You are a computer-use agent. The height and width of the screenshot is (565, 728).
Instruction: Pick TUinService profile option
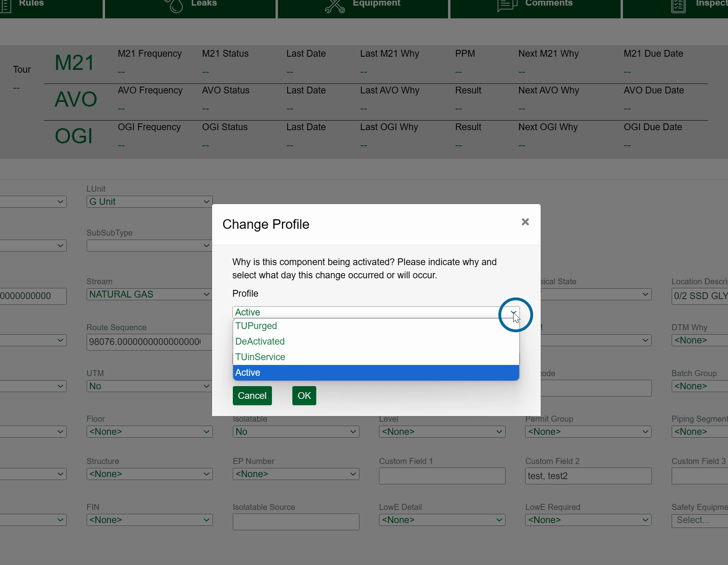(376, 357)
